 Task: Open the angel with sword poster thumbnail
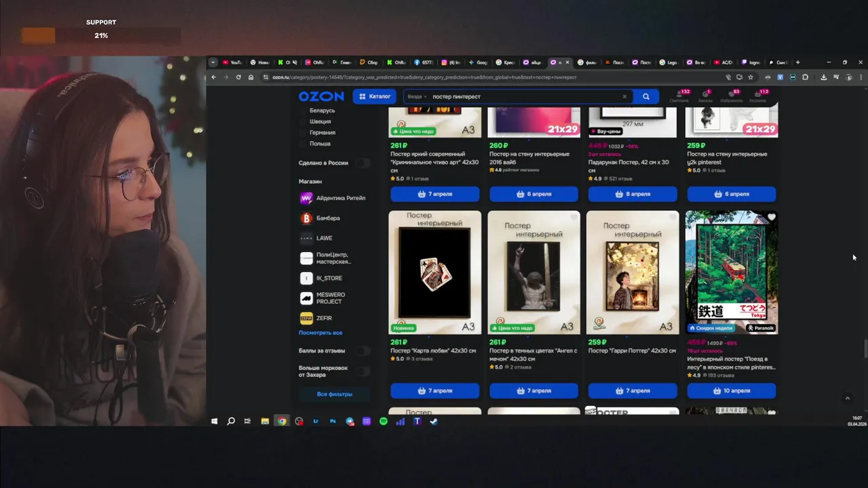[x=534, y=272]
